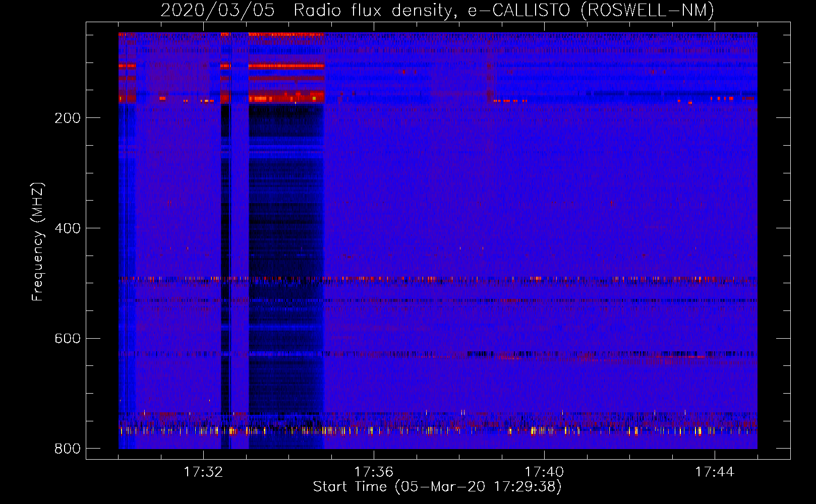Image resolution: width=816 pixels, height=504 pixels.
Task: Select the 400 frequency tick label
Action: coord(68,228)
